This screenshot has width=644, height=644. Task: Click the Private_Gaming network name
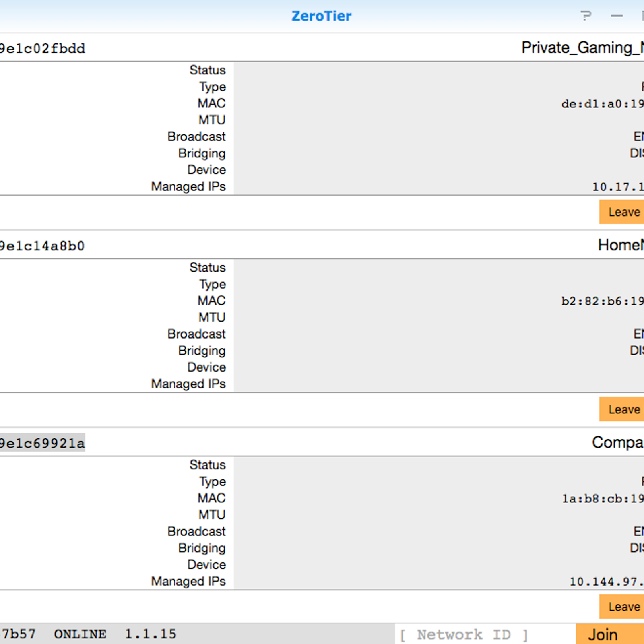(582, 48)
